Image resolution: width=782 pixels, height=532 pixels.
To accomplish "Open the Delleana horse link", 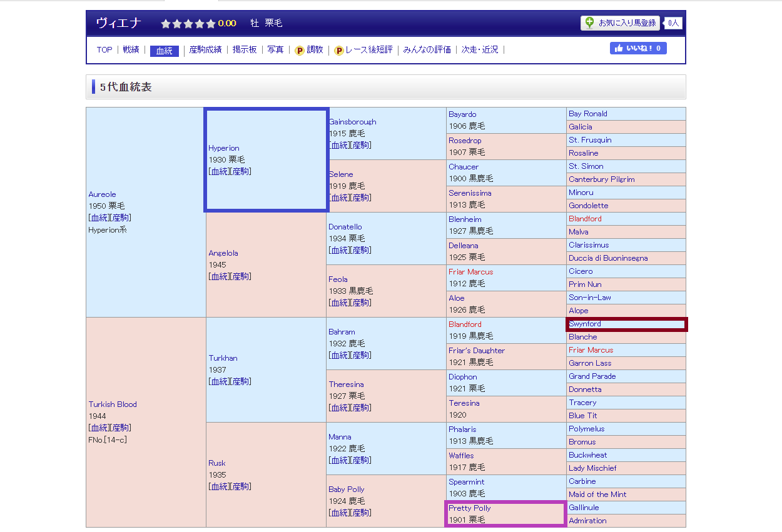I will click(x=464, y=246).
